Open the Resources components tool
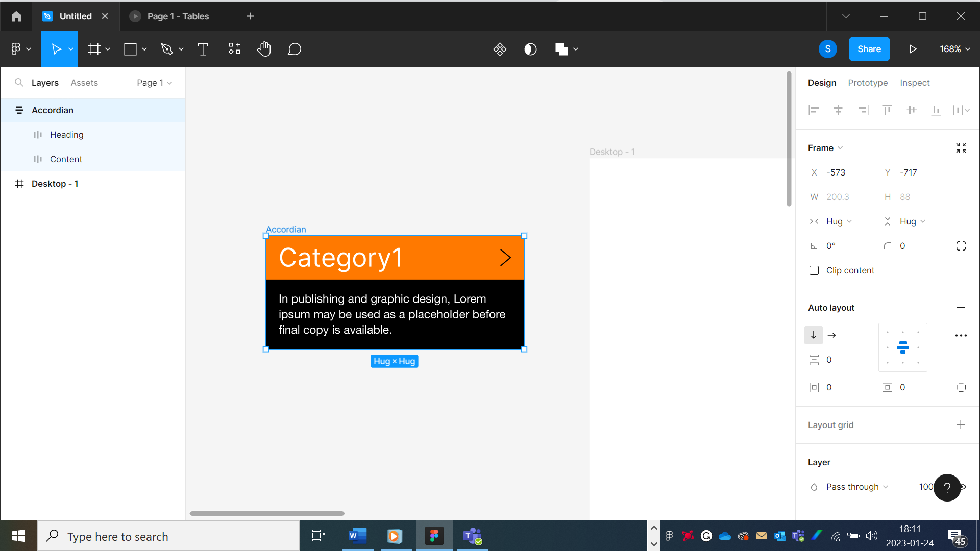The width and height of the screenshot is (980, 551). (234, 49)
